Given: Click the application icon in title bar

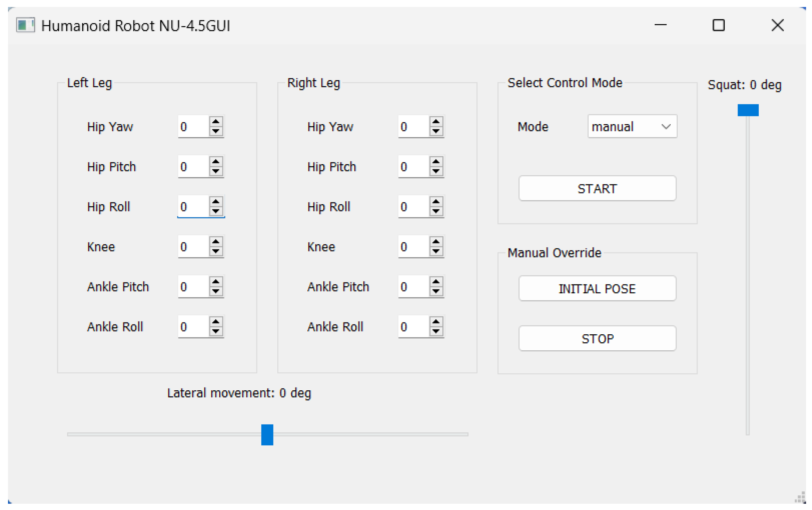Looking at the screenshot, I should [x=25, y=25].
